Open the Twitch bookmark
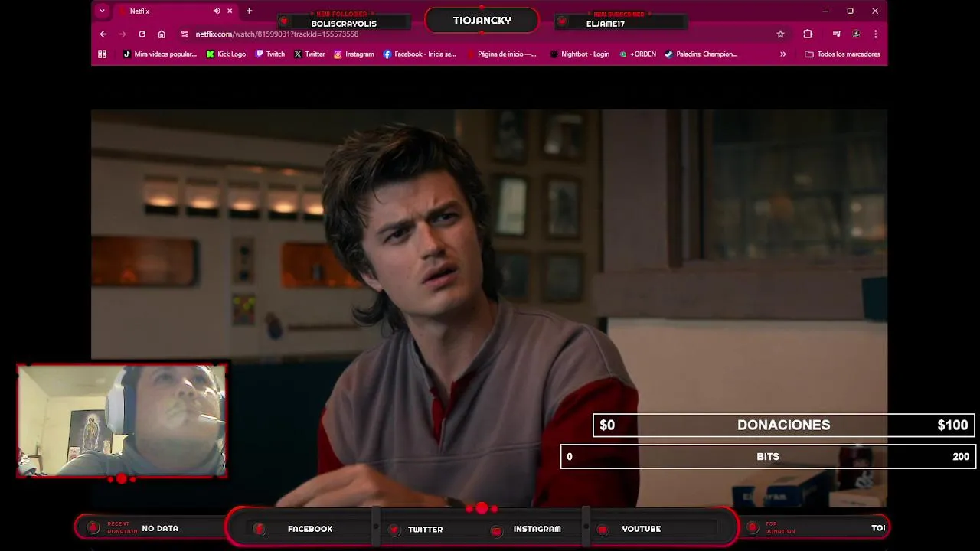This screenshot has height=551, width=980. tap(270, 54)
